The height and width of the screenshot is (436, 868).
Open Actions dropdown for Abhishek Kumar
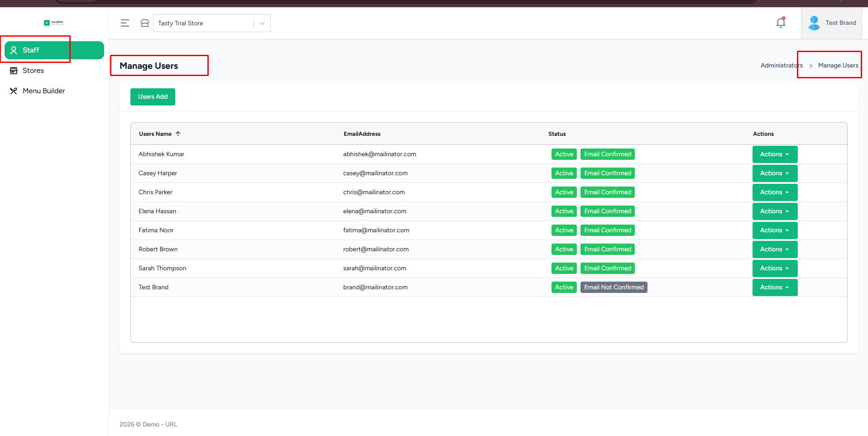click(x=774, y=154)
